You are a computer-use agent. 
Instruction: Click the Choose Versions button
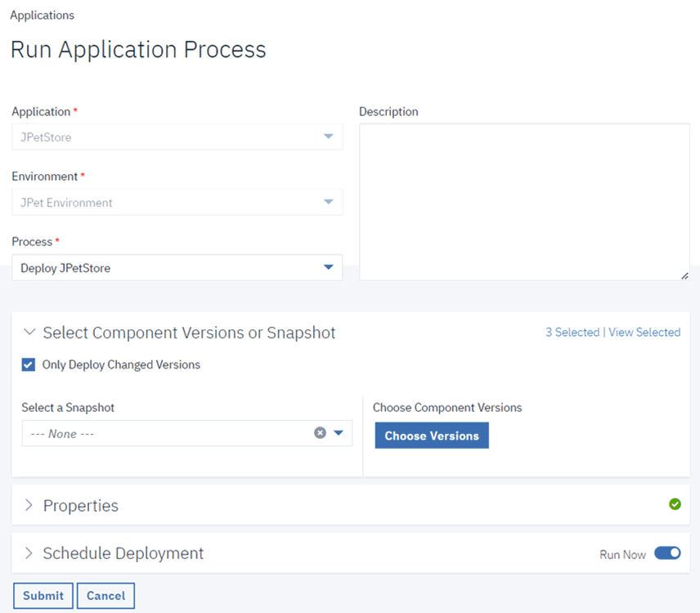coord(431,435)
